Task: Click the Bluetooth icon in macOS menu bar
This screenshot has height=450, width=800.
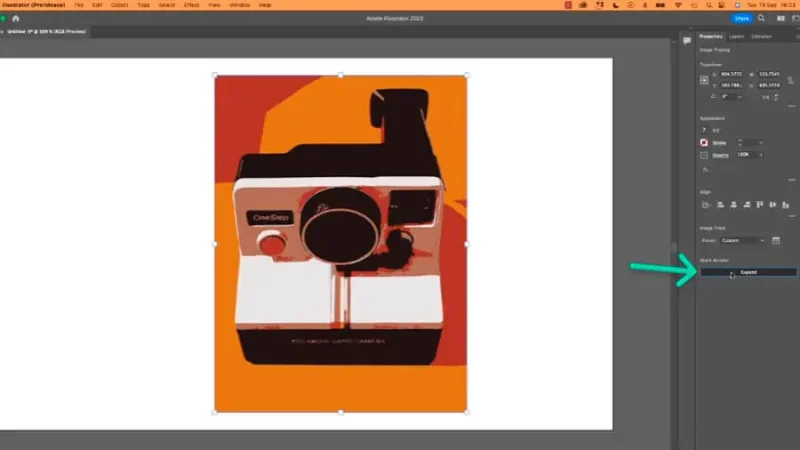Action: 645,5
